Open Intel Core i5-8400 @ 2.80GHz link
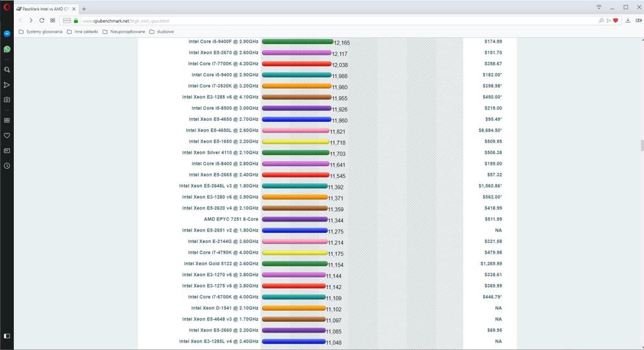 (225, 164)
